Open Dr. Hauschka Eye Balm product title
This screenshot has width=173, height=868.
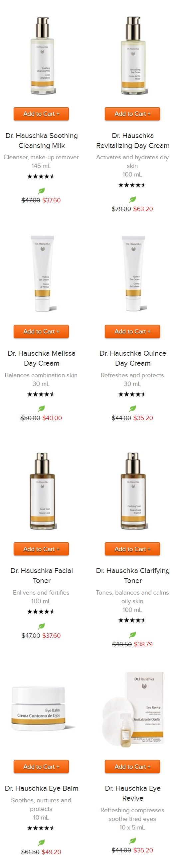(42, 788)
